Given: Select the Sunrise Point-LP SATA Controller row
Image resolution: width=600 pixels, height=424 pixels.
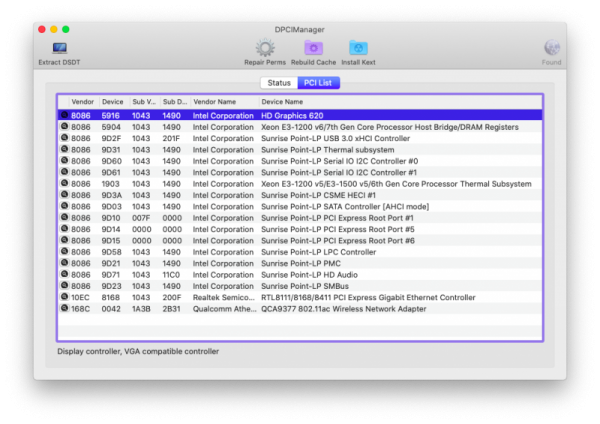Looking at the screenshot, I should coord(300,206).
